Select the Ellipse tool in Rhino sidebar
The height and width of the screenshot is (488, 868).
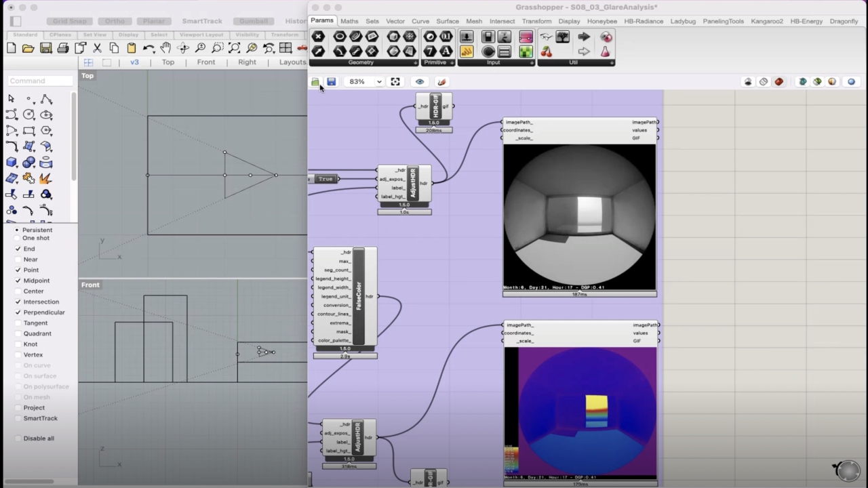pyautogui.click(x=46, y=115)
